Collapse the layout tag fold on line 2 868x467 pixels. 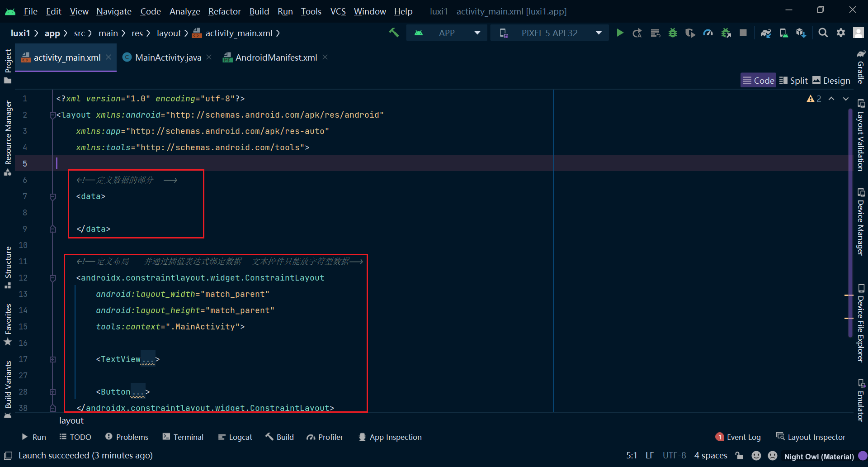pyautogui.click(x=52, y=115)
